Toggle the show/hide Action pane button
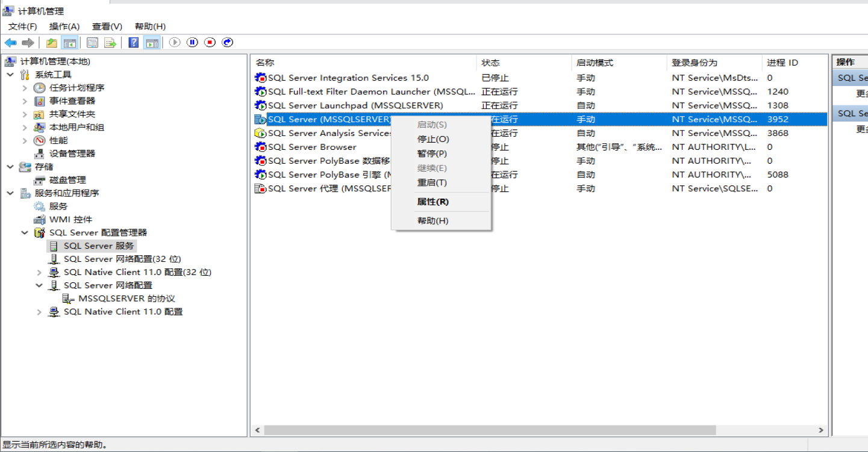This screenshot has height=452, width=868. pyautogui.click(x=152, y=43)
